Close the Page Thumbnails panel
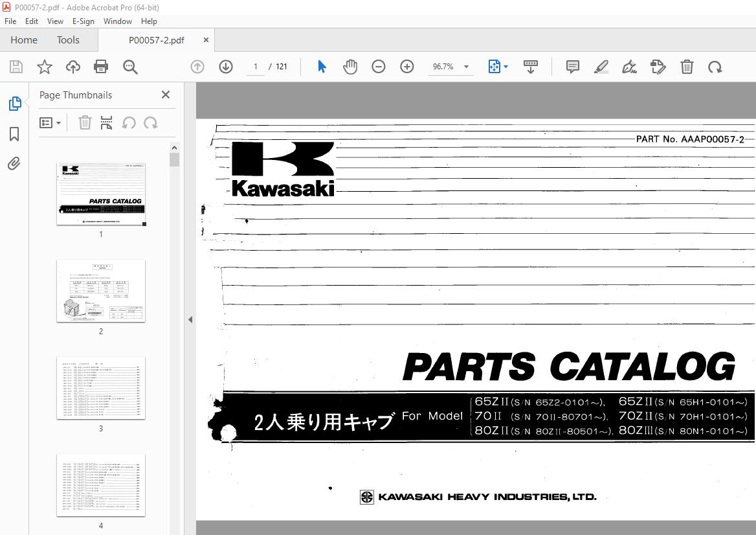Viewport: 756px width, 535px height. 166,95
